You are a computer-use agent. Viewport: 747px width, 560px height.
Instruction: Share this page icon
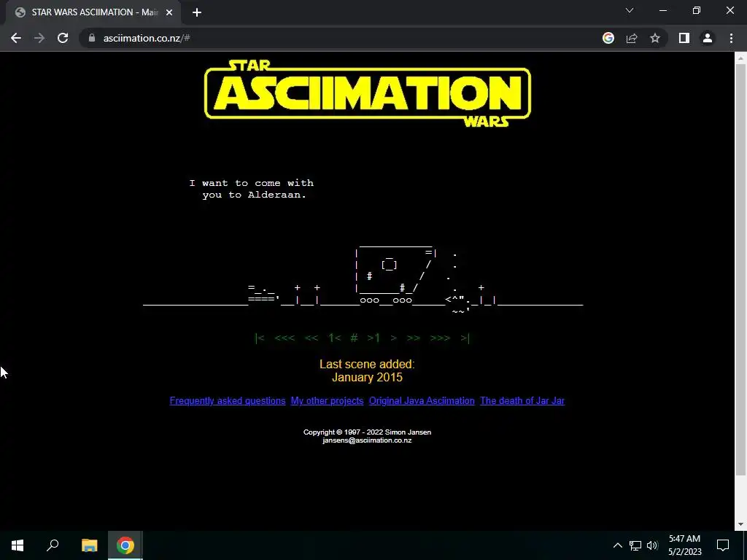pos(632,38)
